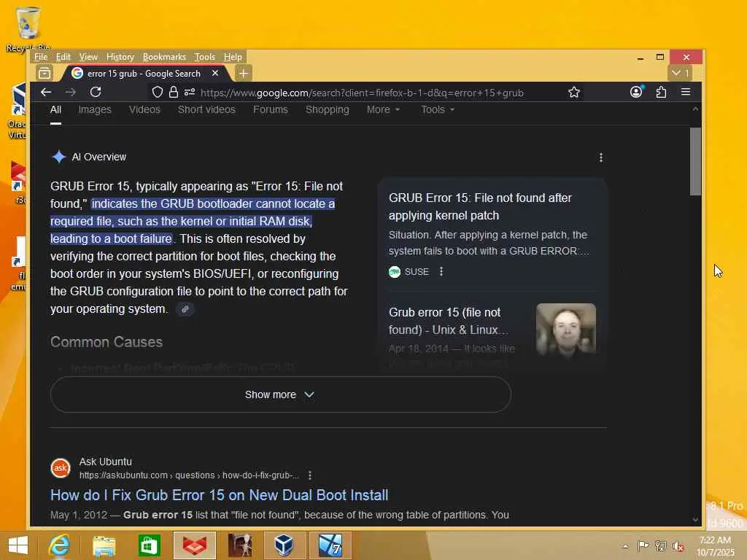Click the scrollbar down arrow
747x560 pixels.
(695, 520)
